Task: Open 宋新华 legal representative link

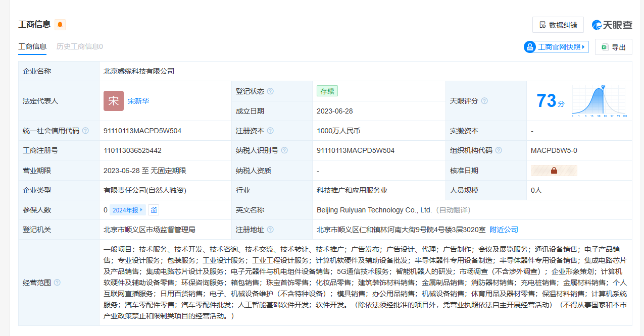Action: (x=138, y=101)
